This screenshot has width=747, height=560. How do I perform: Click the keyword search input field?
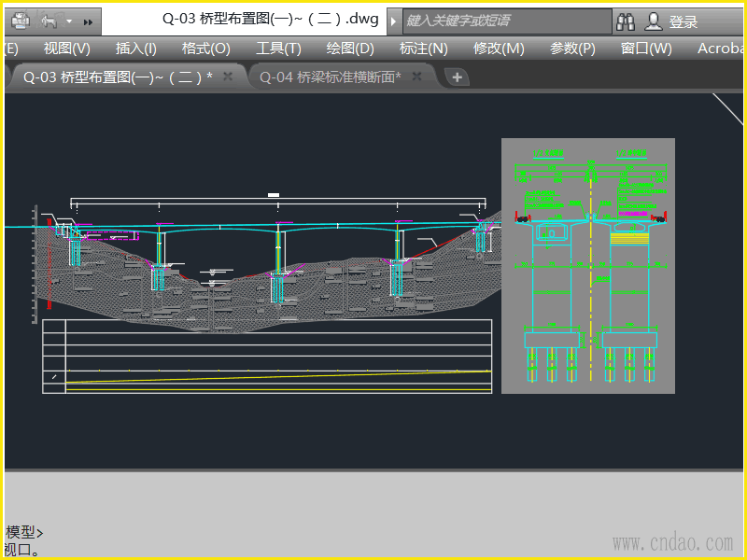[x=504, y=21]
